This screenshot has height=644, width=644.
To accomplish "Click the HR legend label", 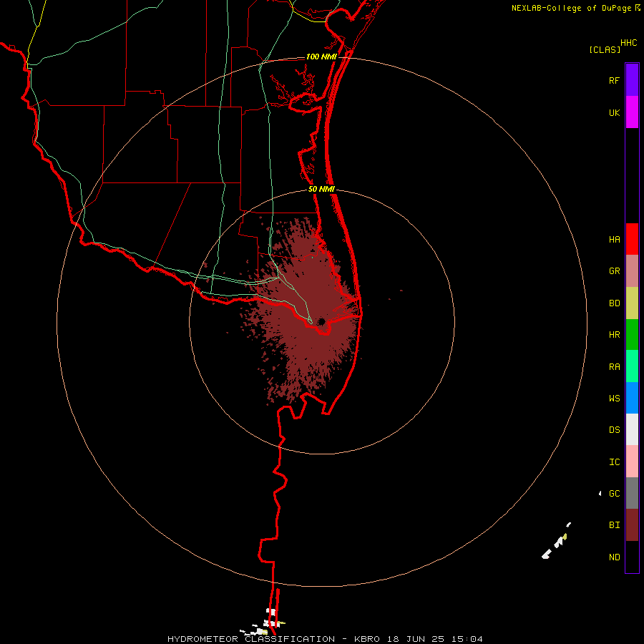I will click(x=614, y=335).
